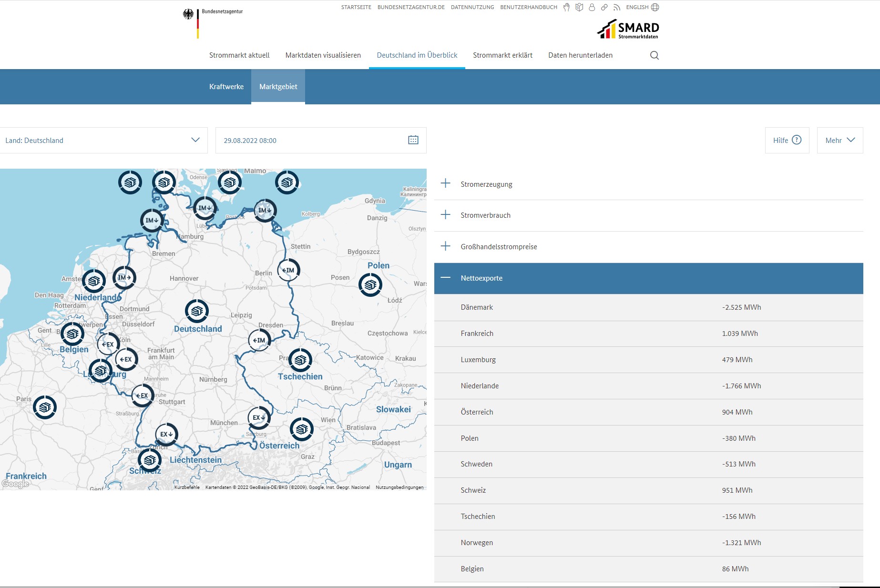Image resolution: width=880 pixels, height=588 pixels.
Task: Click the sign language hands icon
Action: 566,7
